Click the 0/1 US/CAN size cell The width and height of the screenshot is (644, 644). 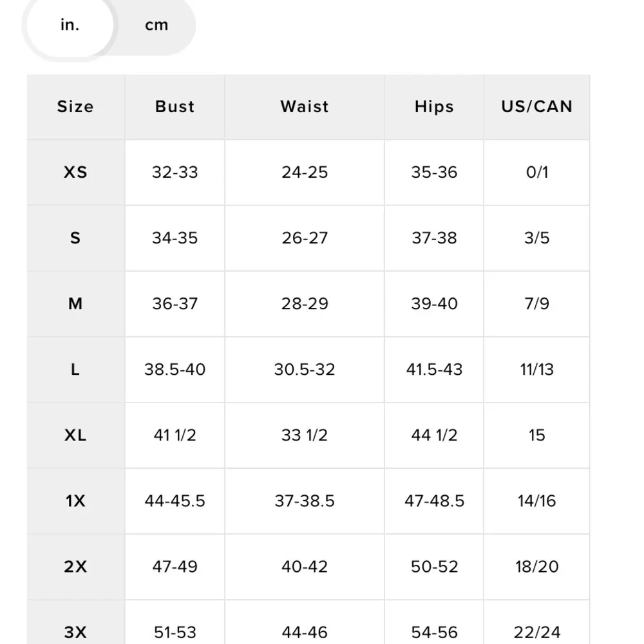(536, 173)
